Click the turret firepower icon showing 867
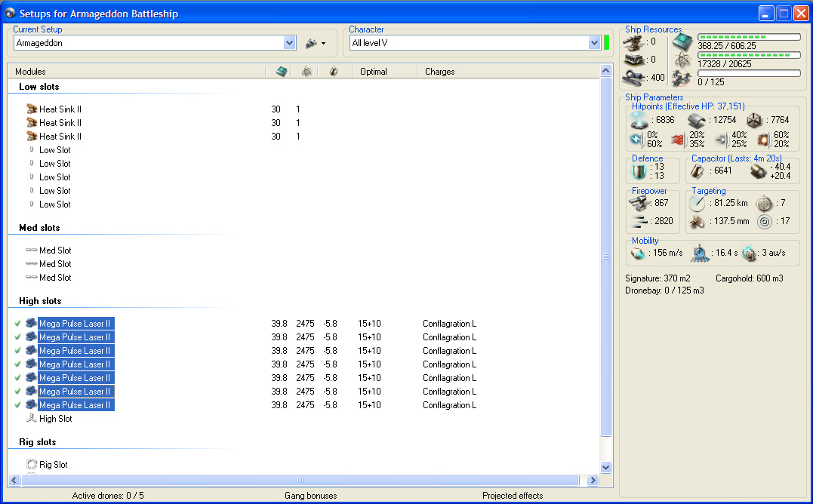The width and height of the screenshot is (813, 504). click(x=639, y=202)
